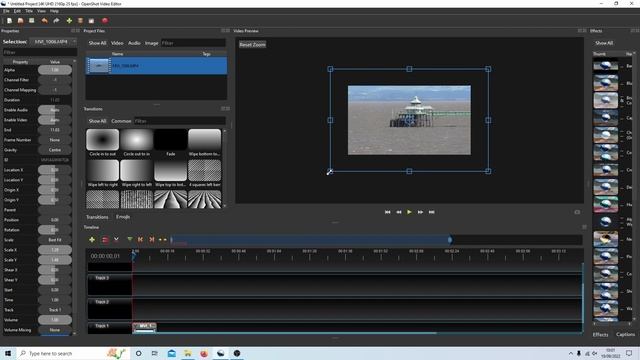Viewport: 640px width, 360px height.
Task: Jump to end of the video preview
Action: click(x=431, y=212)
